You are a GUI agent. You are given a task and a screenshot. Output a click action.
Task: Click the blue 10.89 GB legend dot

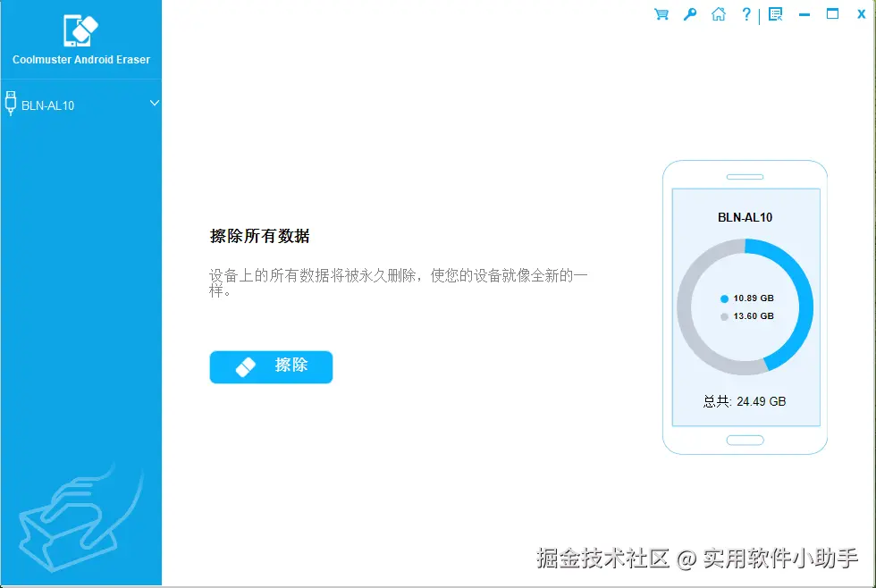point(724,298)
